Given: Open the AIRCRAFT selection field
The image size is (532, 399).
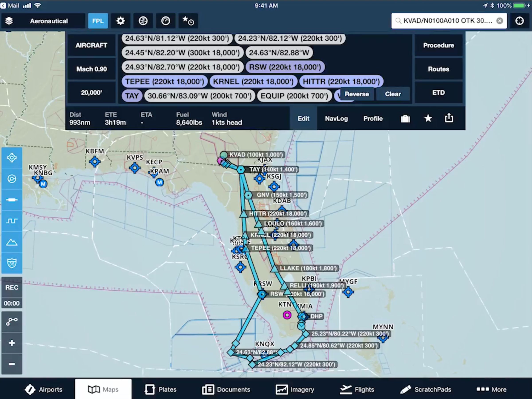Looking at the screenshot, I should [x=91, y=45].
